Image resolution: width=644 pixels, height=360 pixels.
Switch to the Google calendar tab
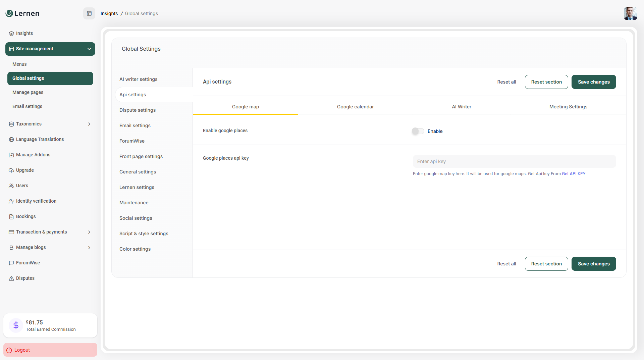pos(355,107)
